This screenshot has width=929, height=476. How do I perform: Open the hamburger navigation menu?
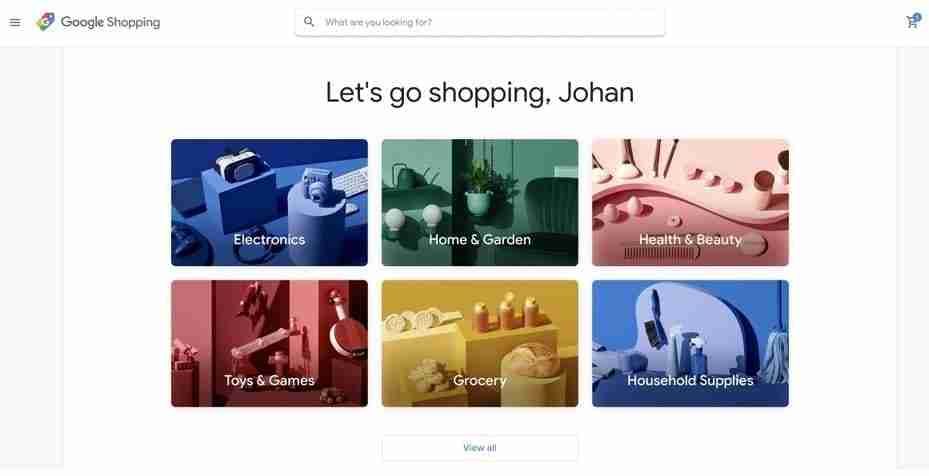(x=15, y=23)
